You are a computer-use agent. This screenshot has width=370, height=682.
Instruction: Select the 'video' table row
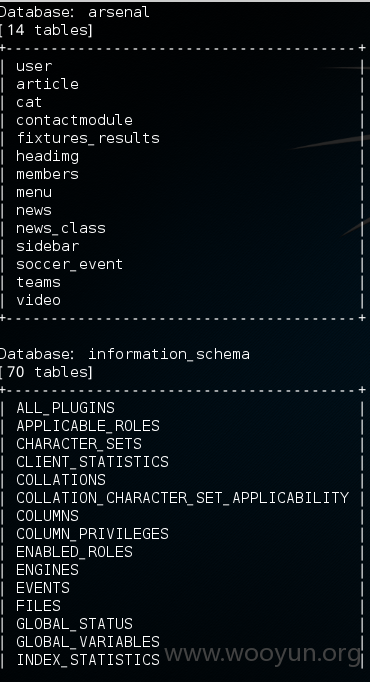click(x=38, y=300)
